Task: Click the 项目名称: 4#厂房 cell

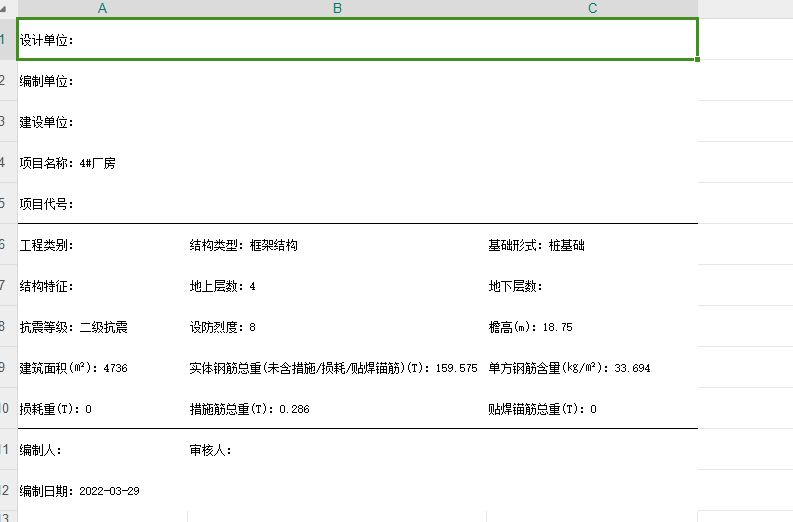Action: click(358, 162)
